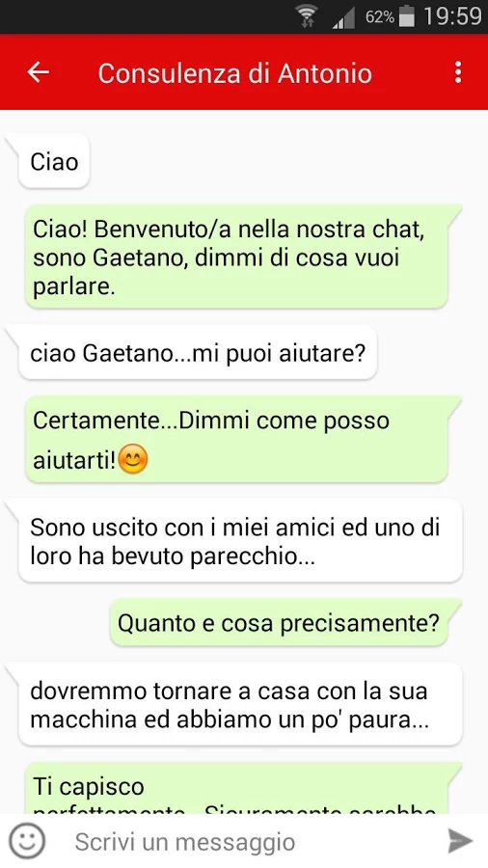This screenshot has height=868, width=488.
Task: Tap the send message arrow
Action: click(x=460, y=841)
